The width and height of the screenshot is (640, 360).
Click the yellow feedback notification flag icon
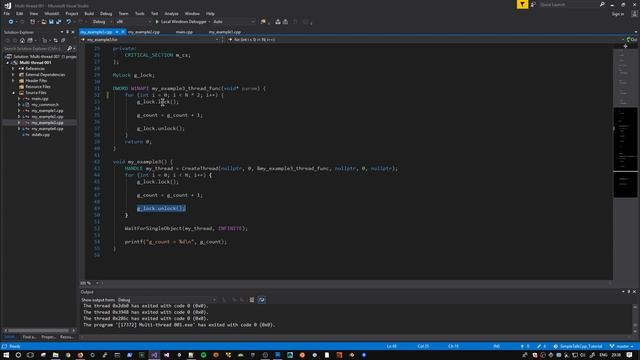[x=522, y=4]
